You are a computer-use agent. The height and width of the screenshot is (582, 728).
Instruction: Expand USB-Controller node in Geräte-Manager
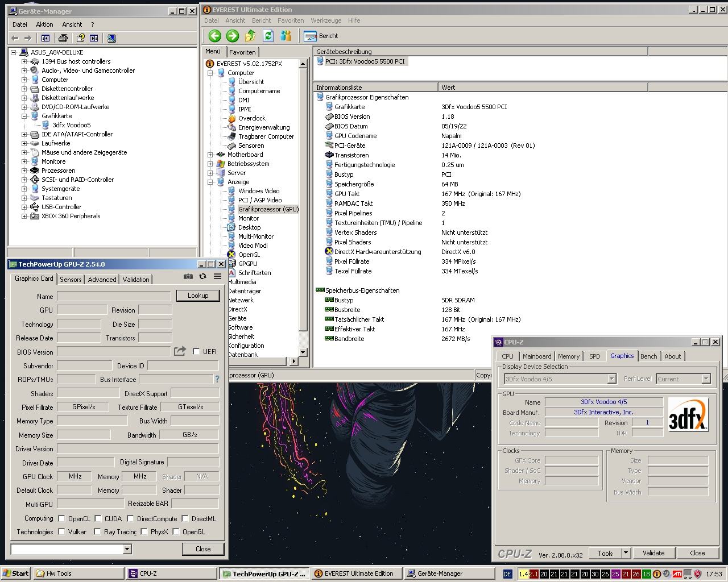point(24,207)
